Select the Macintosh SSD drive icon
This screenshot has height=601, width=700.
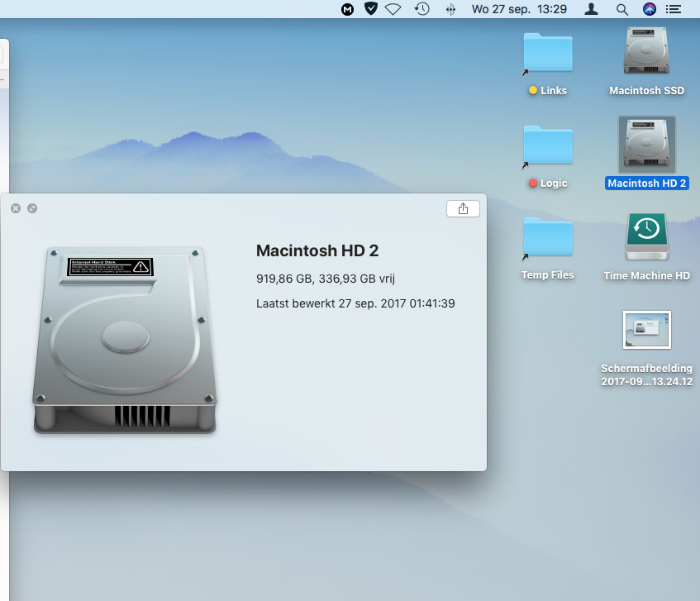click(x=646, y=51)
